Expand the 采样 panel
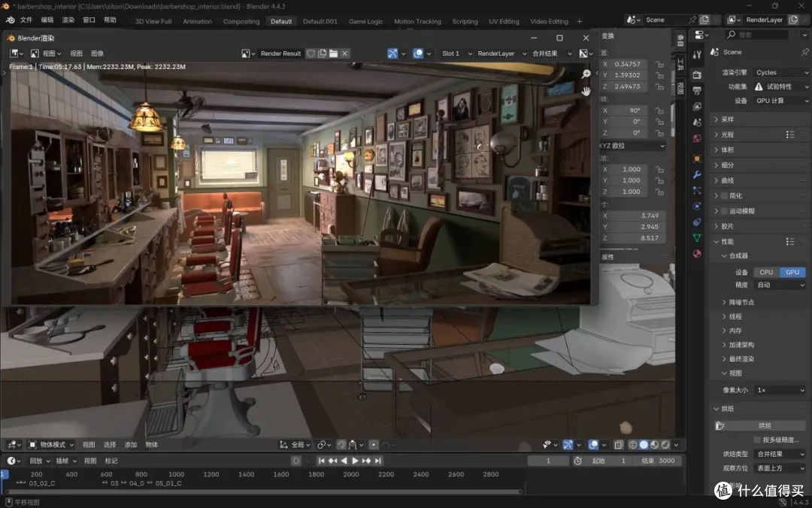Image resolution: width=812 pixels, height=508 pixels. [x=759, y=119]
